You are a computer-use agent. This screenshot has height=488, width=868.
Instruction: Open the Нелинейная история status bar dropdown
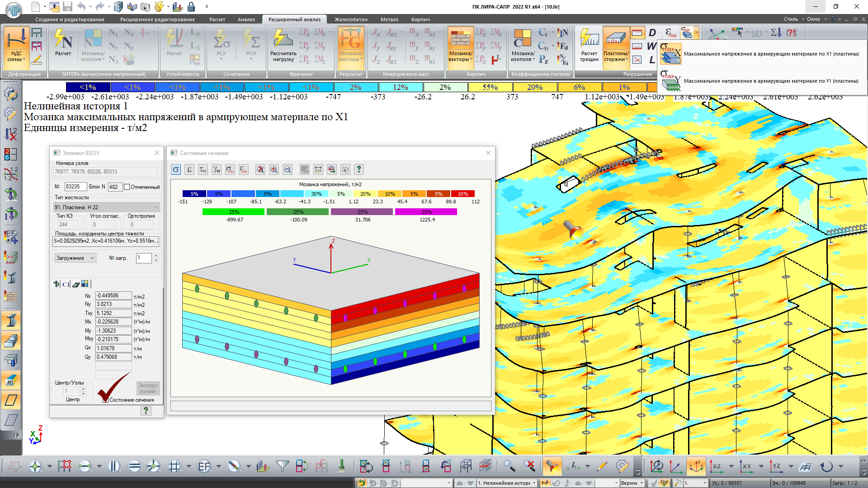click(534, 483)
